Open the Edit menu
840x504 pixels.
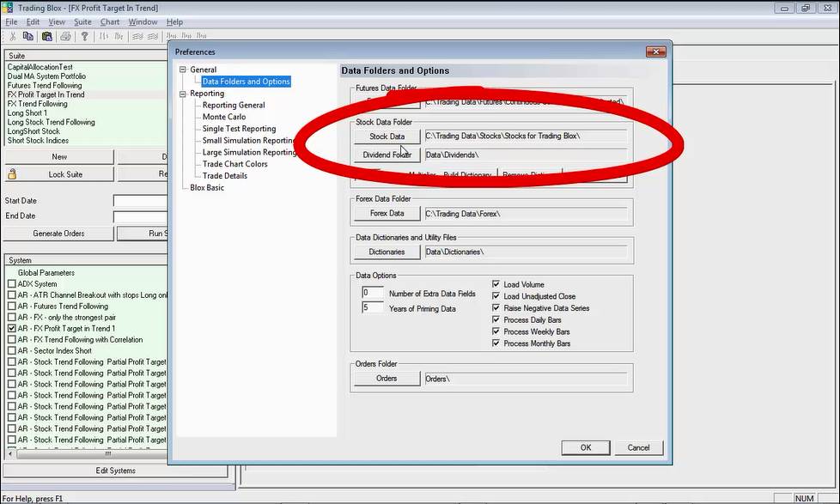click(x=33, y=22)
